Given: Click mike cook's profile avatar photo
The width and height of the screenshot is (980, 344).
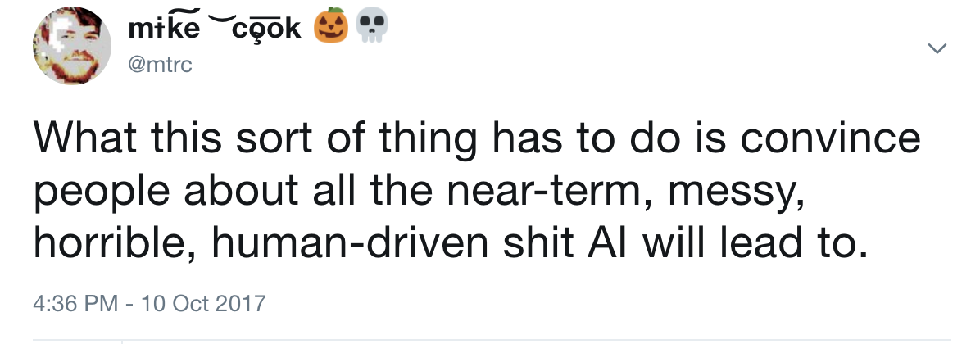Looking at the screenshot, I should tap(72, 46).
